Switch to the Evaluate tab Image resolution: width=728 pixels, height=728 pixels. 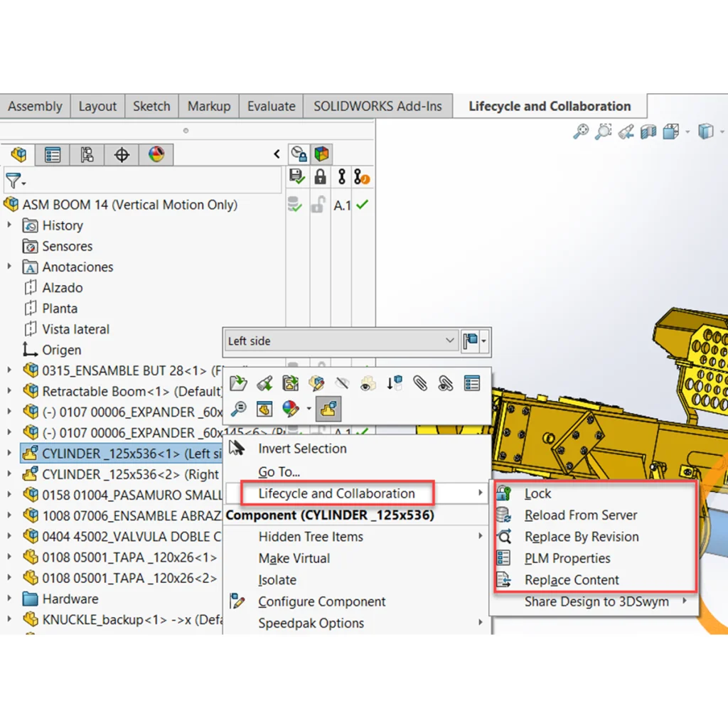tap(271, 106)
